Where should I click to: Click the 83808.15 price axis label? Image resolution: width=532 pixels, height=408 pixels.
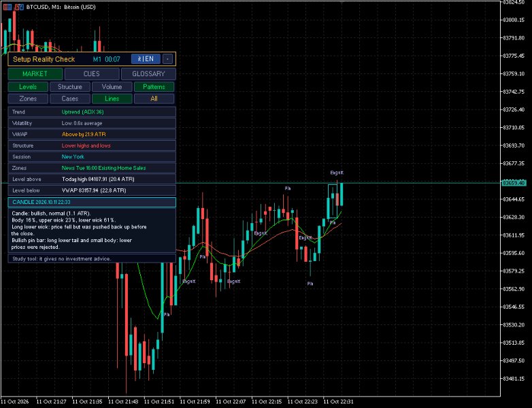[514, 20]
